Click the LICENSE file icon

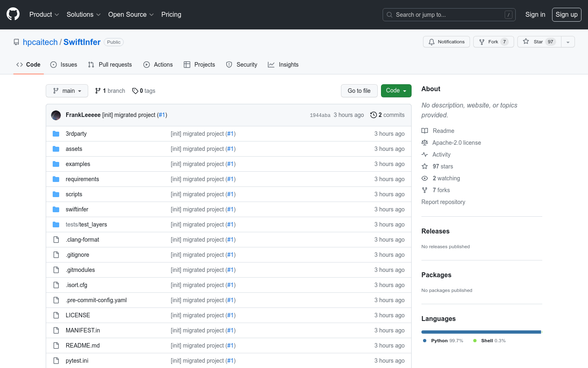click(x=56, y=315)
